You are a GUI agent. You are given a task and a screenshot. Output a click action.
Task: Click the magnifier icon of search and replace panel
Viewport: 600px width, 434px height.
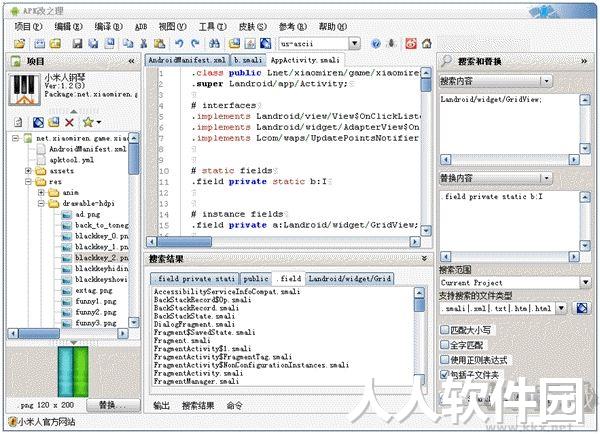[x=447, y=61]
